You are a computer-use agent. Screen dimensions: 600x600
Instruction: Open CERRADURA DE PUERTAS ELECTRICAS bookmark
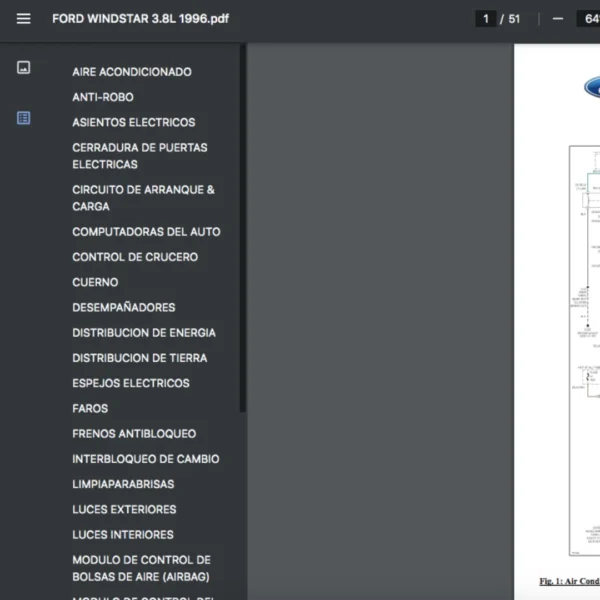click(x=140, y=156)
